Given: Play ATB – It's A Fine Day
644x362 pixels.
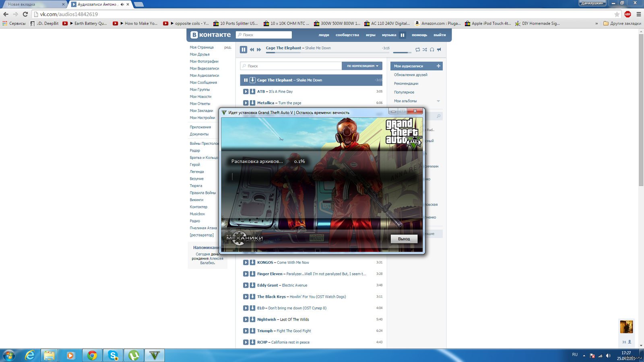Looking at the screenshot, I should tap(246, 92).
